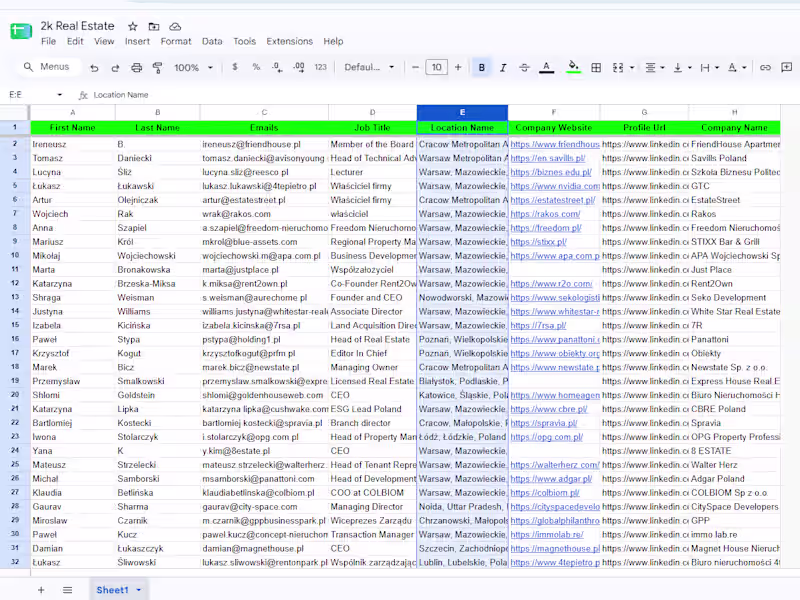
Task: Expand the merge cells dropdown arrow
Action: pyautogui.click(x=632, y=67)
